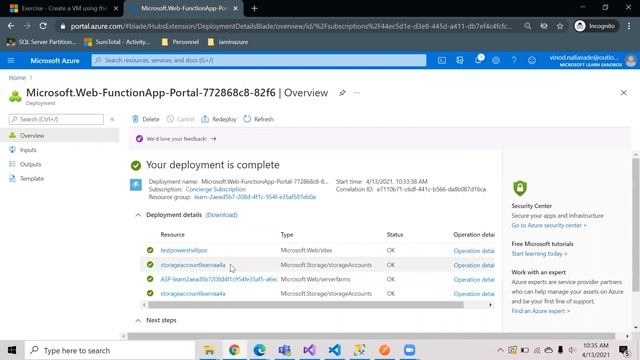Open a new browser tab
Screen dimensions: 640x360
point(254,8)
